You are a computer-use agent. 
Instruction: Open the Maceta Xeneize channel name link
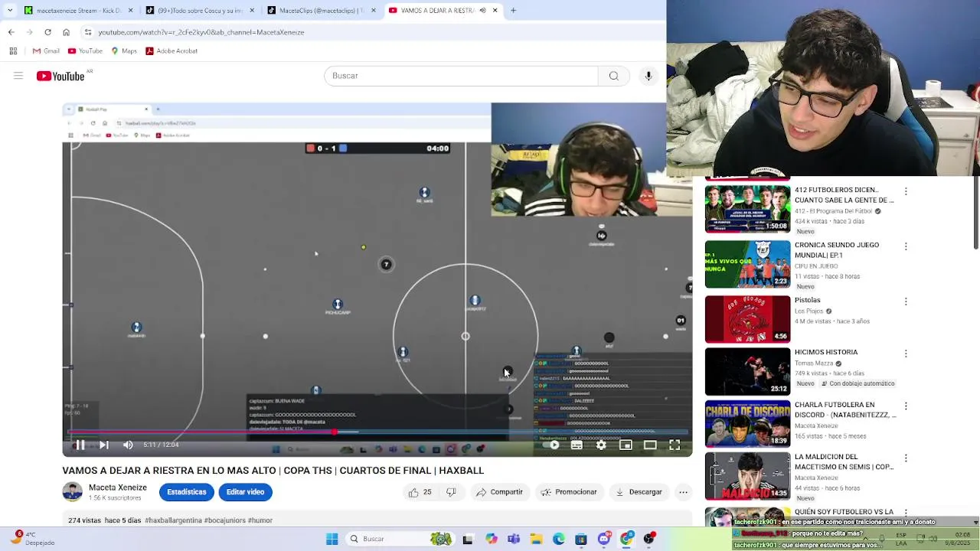point(117,487)
